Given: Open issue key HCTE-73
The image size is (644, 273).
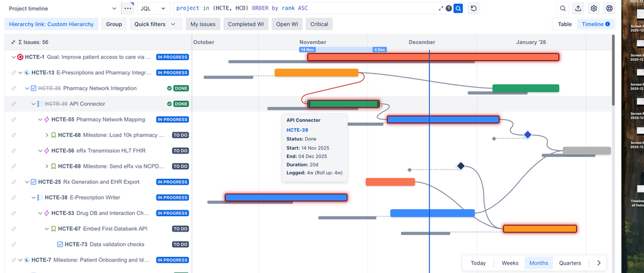Looking at the screenshot, I should pos(76,245).
